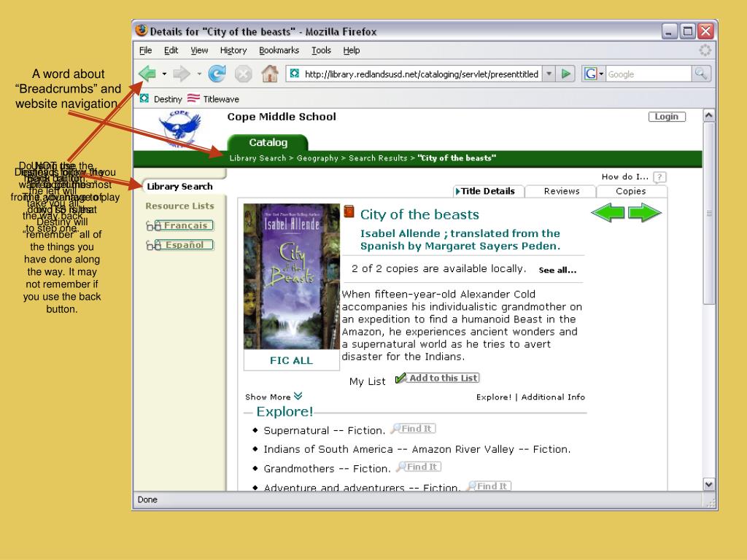Open the Titlewave bookmark
Screen dimensions: 747x560
coord(214,98)
